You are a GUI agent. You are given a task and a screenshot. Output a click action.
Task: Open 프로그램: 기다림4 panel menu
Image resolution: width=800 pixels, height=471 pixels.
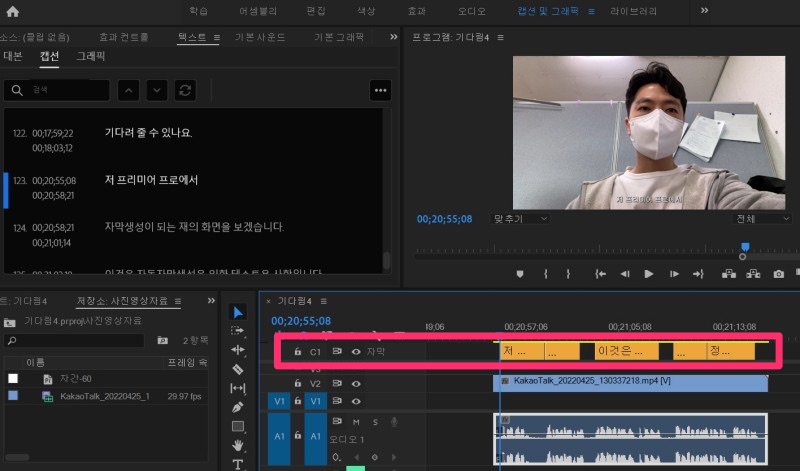coord(501,37)
